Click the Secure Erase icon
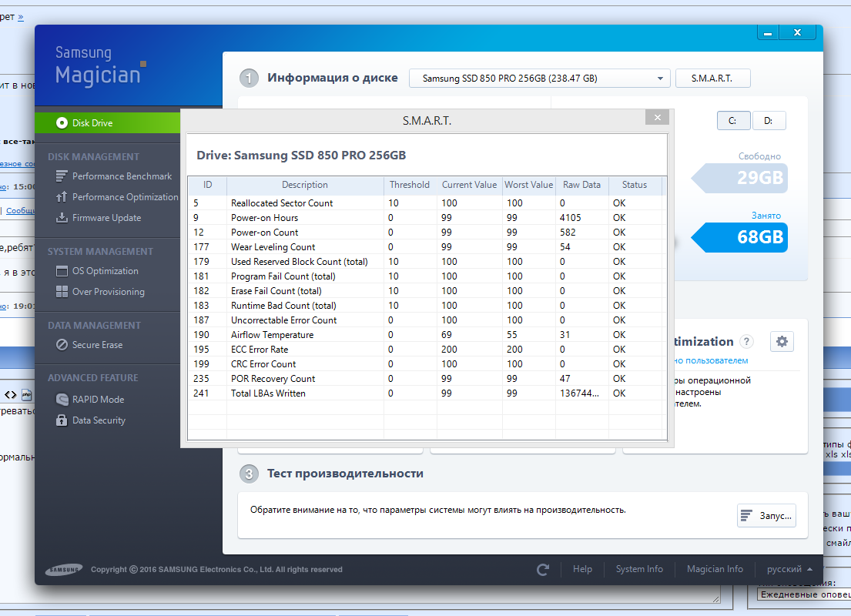 point(62,345)
